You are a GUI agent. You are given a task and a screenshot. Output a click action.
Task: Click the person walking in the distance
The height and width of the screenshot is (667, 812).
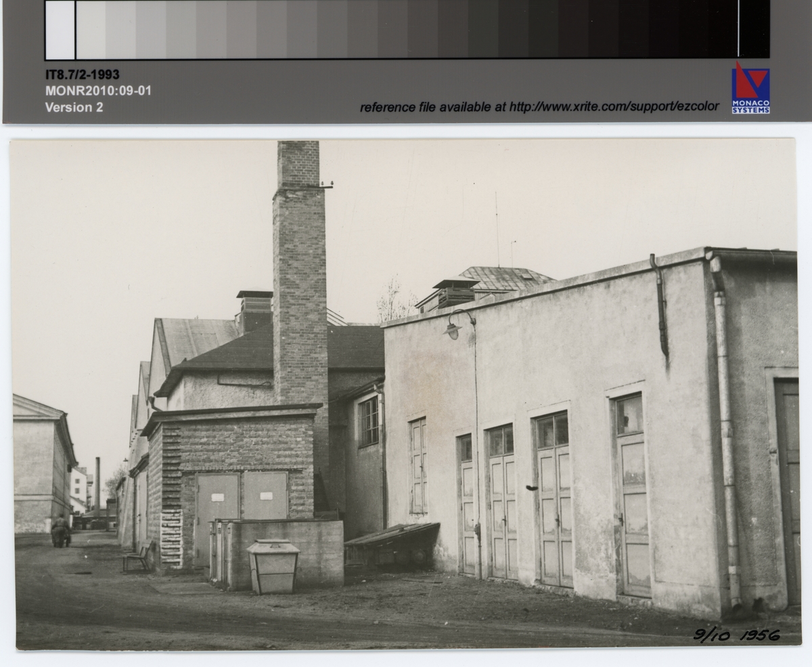click(x=60, y=532)
